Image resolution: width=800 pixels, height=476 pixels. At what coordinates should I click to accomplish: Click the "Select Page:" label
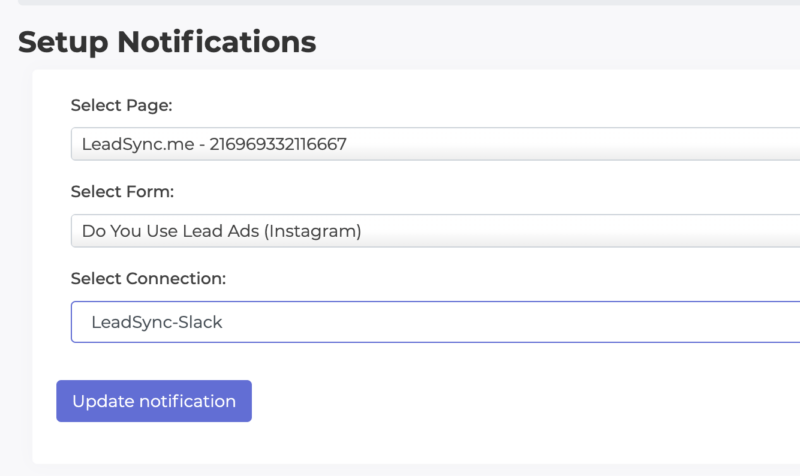(x=121, y=105)
